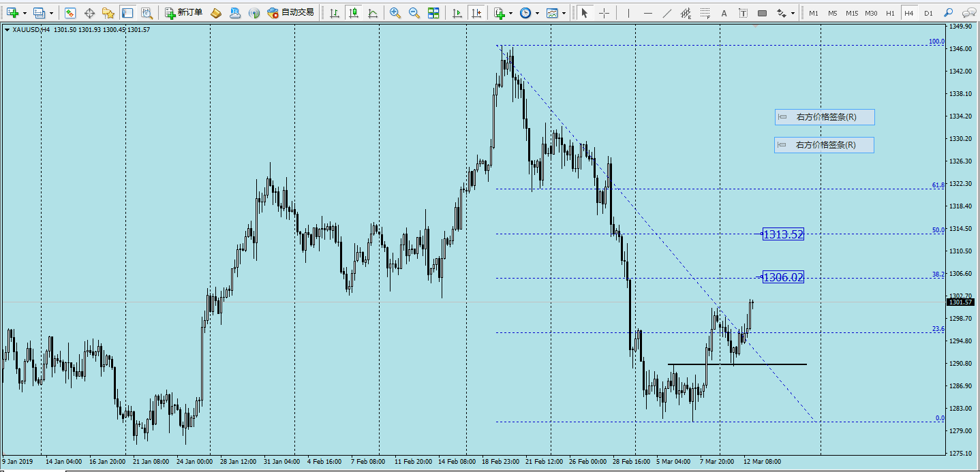The height and width of the screenshot is (472, 980).
Task: Expand the new chart dropdown arrow
Action: point(25,13)
